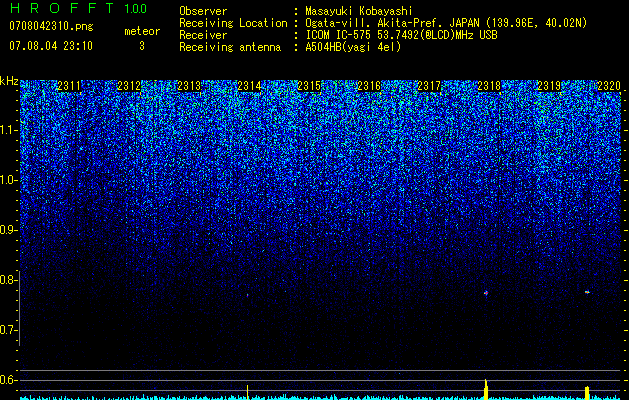629x400 pixels.
Task: Click the 'meteor' label
Action: click(142, 31)
